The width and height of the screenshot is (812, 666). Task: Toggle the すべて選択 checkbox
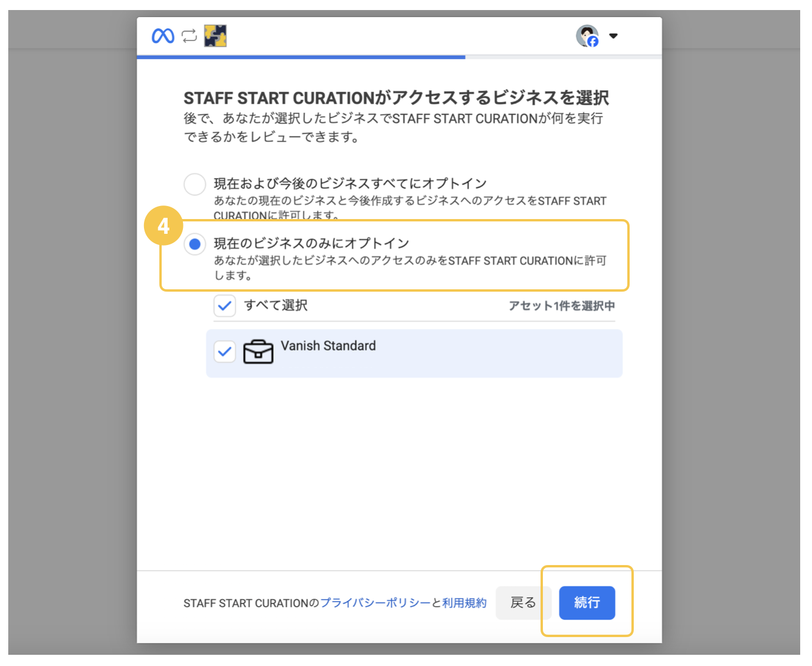[x=224, y=306]
